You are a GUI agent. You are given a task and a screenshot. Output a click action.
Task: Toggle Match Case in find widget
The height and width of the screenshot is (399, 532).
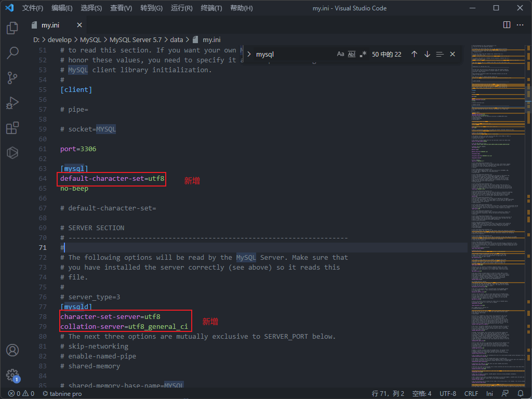(340, 54)
